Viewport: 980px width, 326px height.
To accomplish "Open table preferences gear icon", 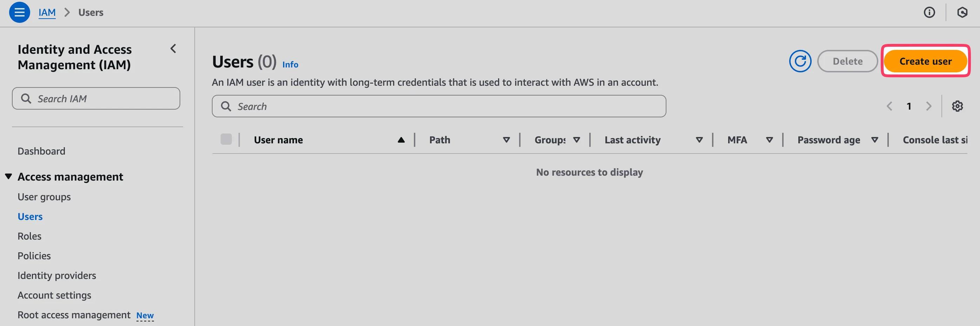I will coord(957,106).
